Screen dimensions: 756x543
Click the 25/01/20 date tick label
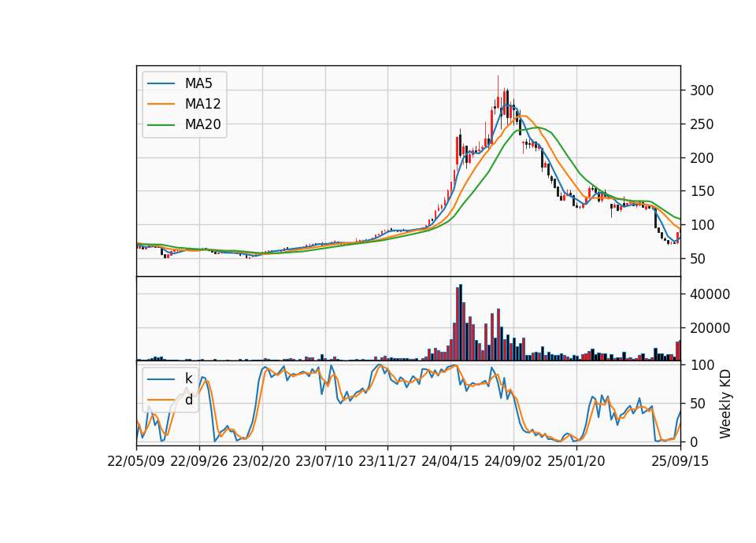tap(576, 461)
